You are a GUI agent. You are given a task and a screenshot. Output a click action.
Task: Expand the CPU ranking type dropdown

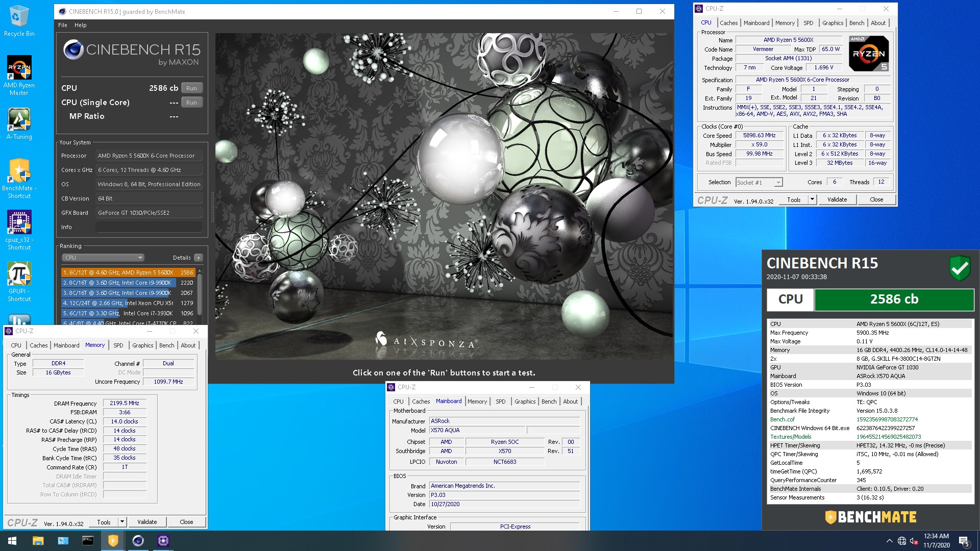pyautogui.click(x=103, y=258)
